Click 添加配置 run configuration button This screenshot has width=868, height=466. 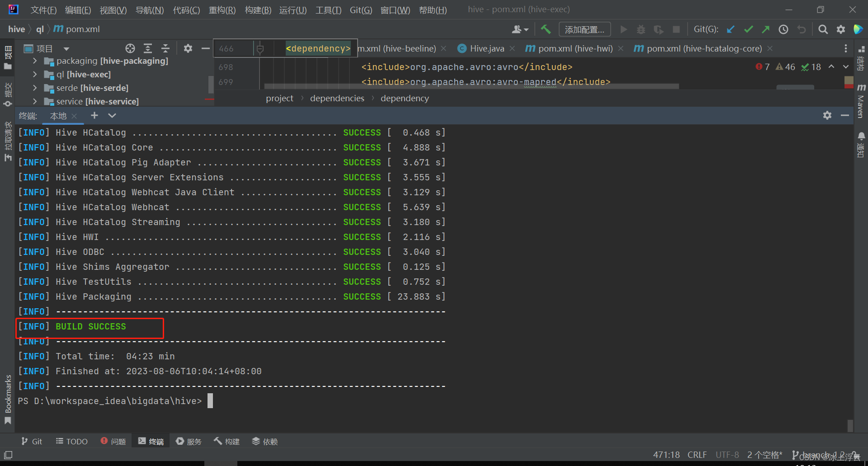pos(585,29)
